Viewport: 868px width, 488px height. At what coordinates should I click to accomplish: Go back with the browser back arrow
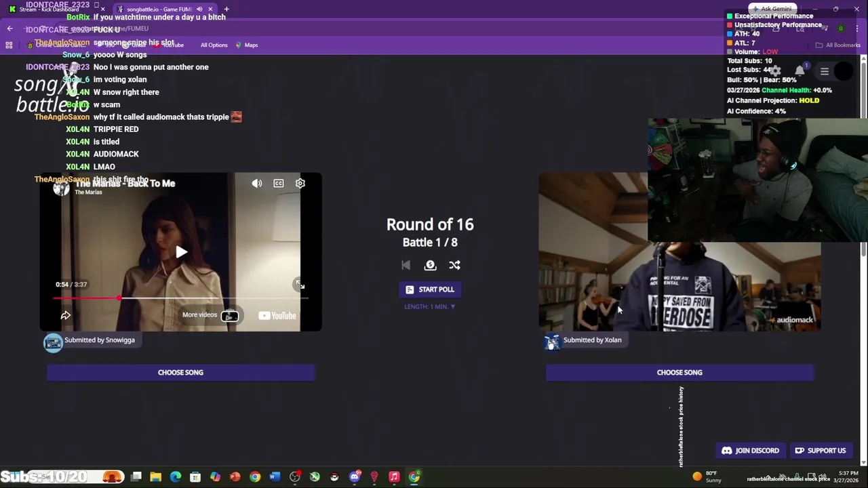click(x=9, y=28)
